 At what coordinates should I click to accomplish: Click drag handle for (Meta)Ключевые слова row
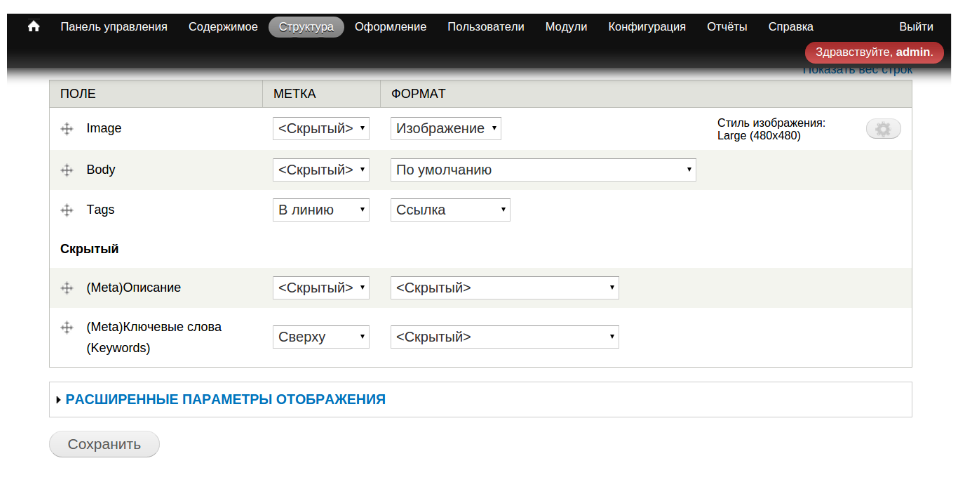coord(67,327)
